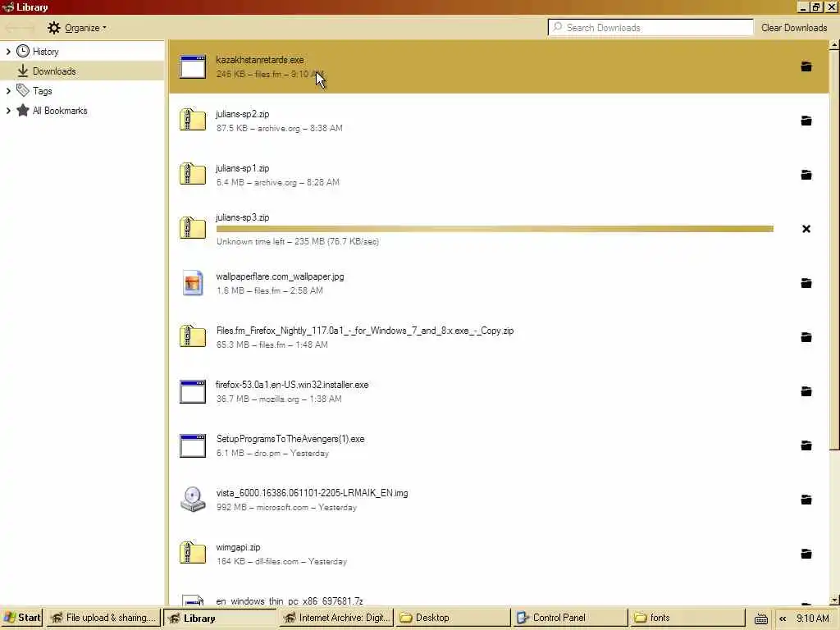Viewport: 840px width, 630px height.
Task: Expand hidden system tray icons
Action: (783, 619)
